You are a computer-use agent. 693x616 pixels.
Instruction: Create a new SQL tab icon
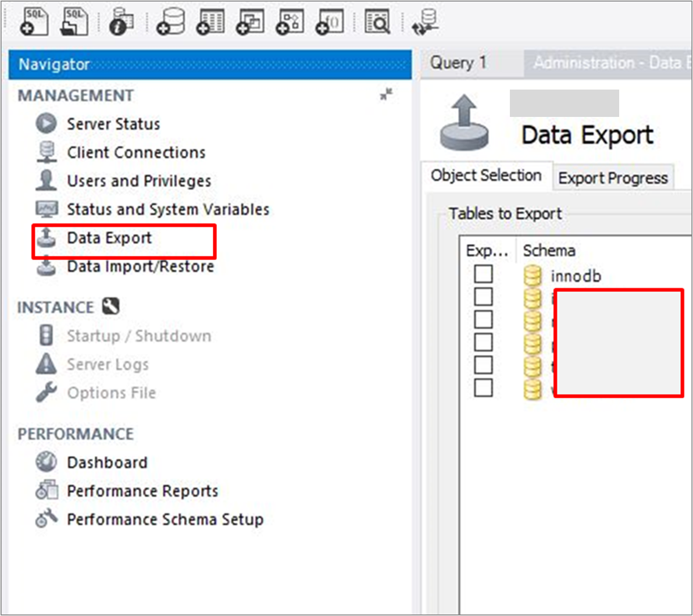(34, 21)
